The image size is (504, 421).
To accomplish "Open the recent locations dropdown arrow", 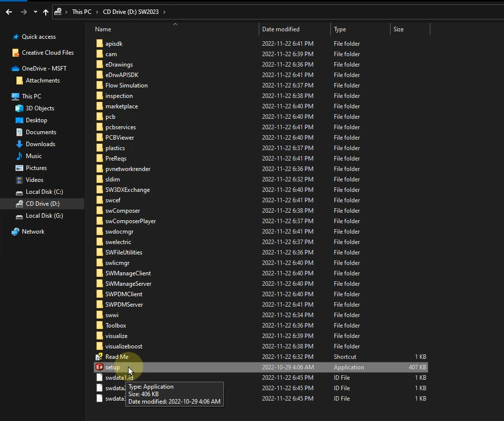I will click(x=35, y=11).
